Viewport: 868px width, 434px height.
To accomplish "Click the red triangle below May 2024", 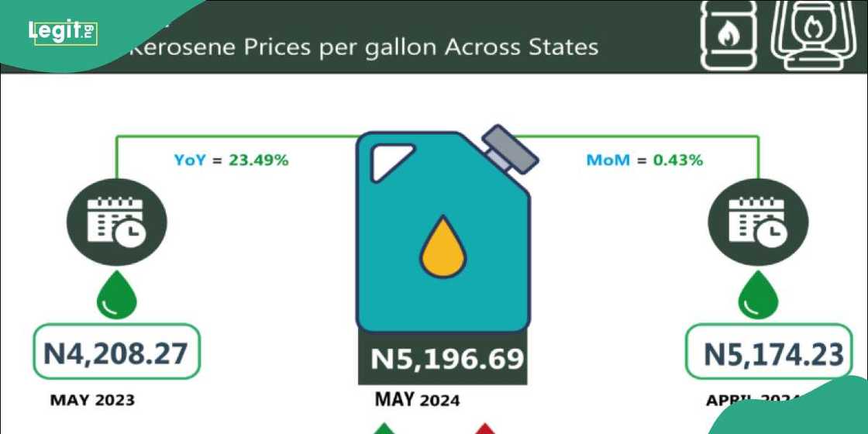I will pos(484,429).
